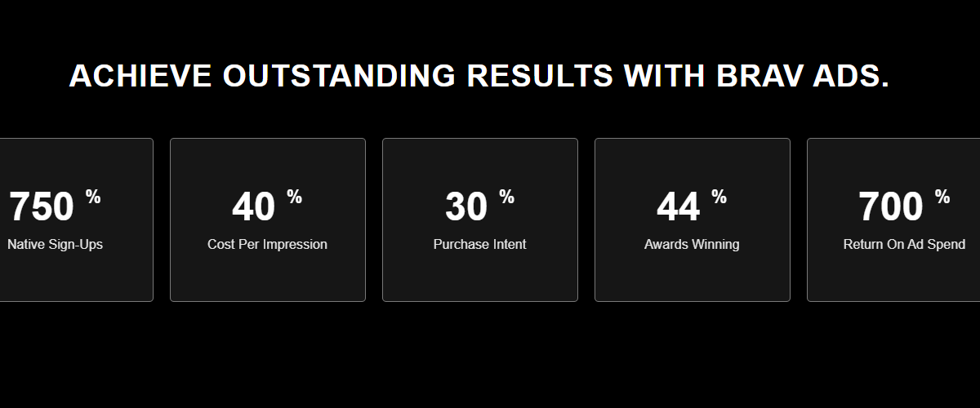Select the Cost Per Impression label
980x408 pixels.
(x=267, y=244)
